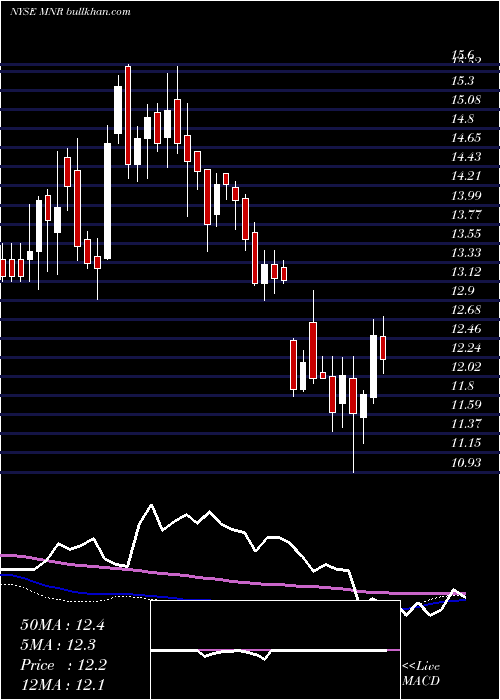This screenshot has width=500, height=700.
Task: Click the tallest red candlestick near 15.5
Action: coord(128,115)
